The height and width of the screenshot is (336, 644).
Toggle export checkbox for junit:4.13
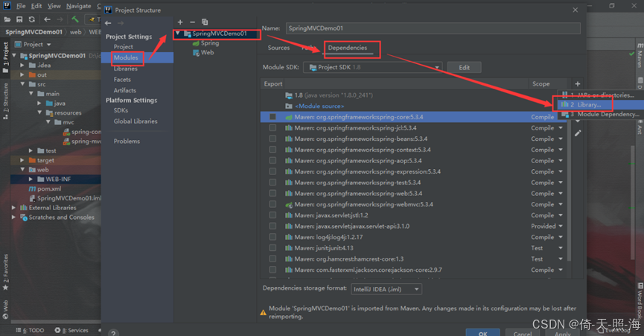[x=272, y=247]
